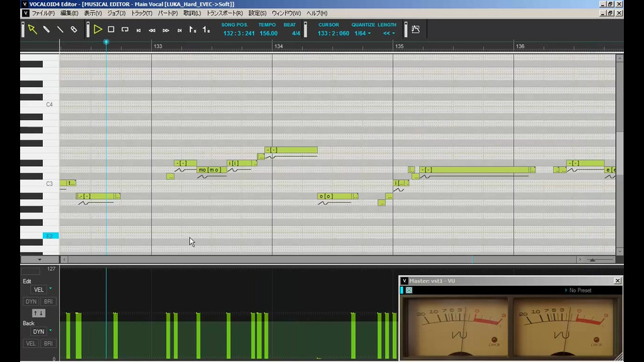Click the highlighted E2 piano key
The width and height of the screenshot is (644, 362).
click(x=50, y=236)
